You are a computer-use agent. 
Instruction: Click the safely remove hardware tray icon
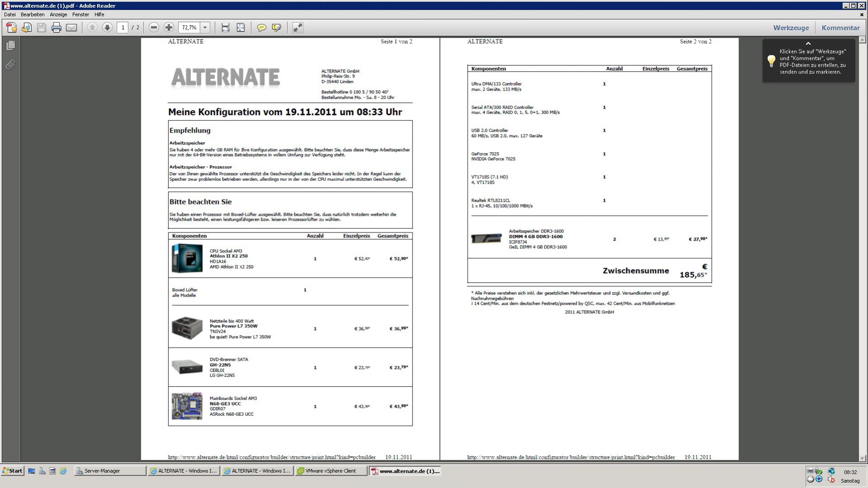point(819,471)
